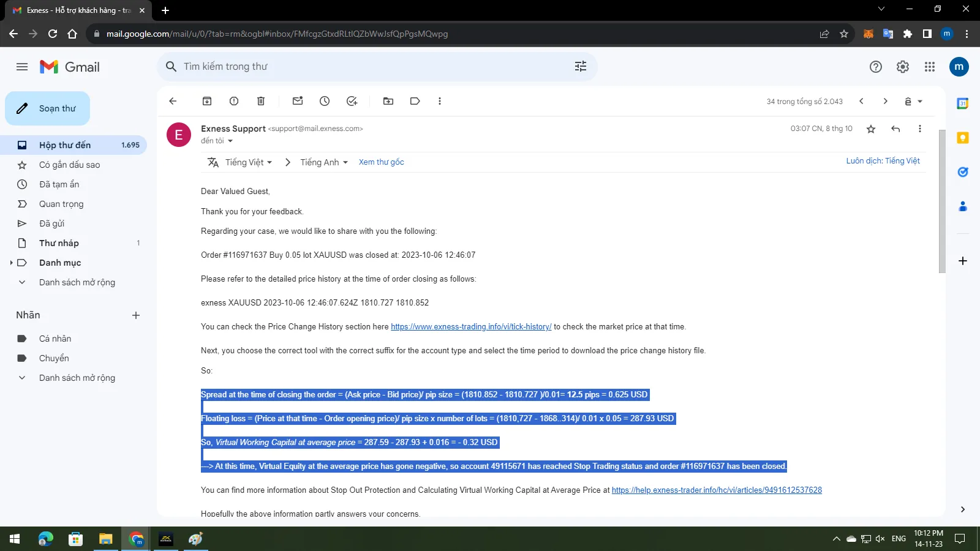The height and width of the screenshot is (551, 980).
Task: Reload the browser page
Action: (x=53, y=34)
